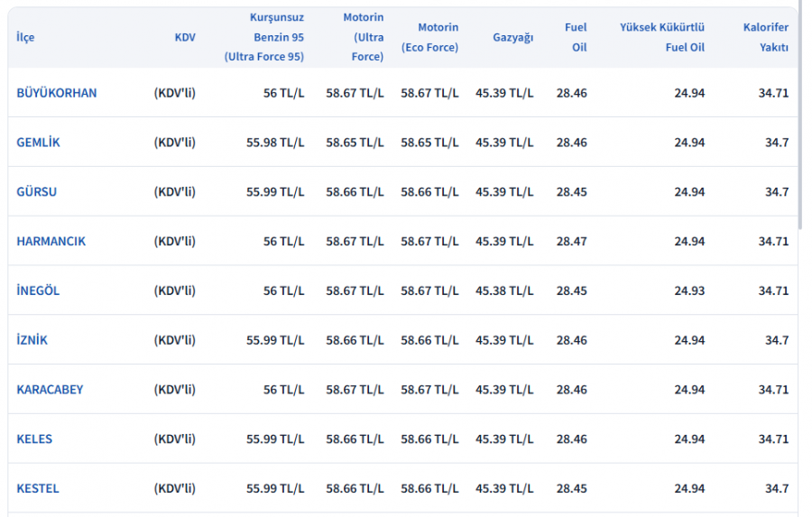Select the KELES district link

click(x=34, y=439)
